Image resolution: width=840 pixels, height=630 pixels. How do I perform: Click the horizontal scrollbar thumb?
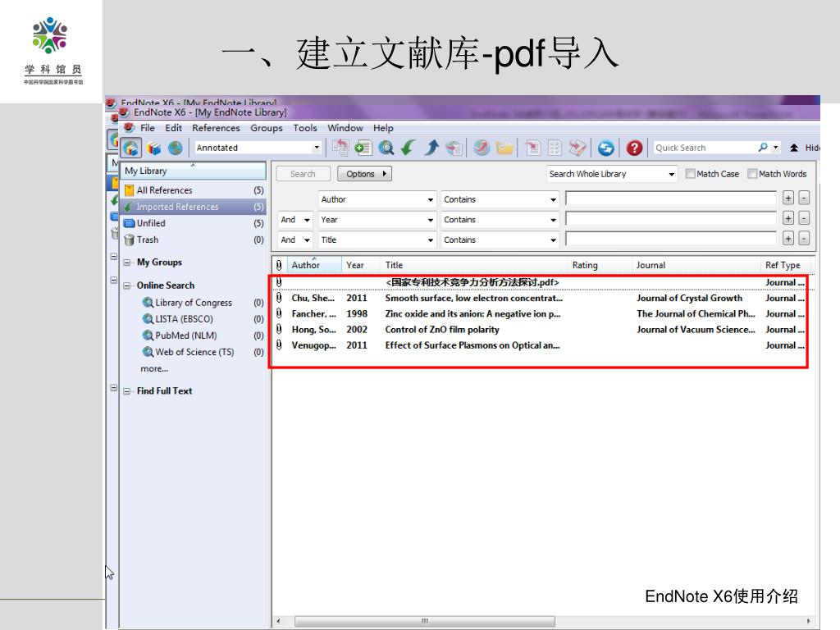tap(424, 621)
